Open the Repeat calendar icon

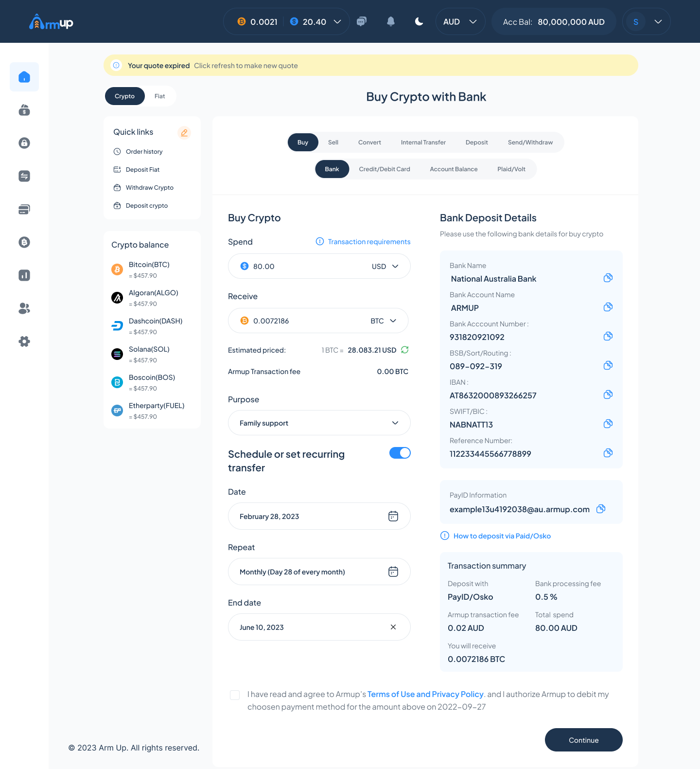tap(393, 572)
